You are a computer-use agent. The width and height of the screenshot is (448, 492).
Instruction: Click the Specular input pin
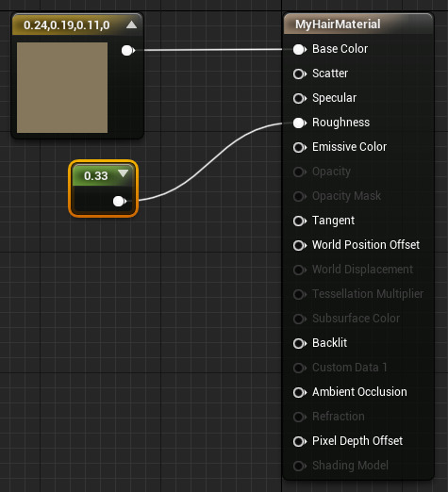tap(300, 98)
